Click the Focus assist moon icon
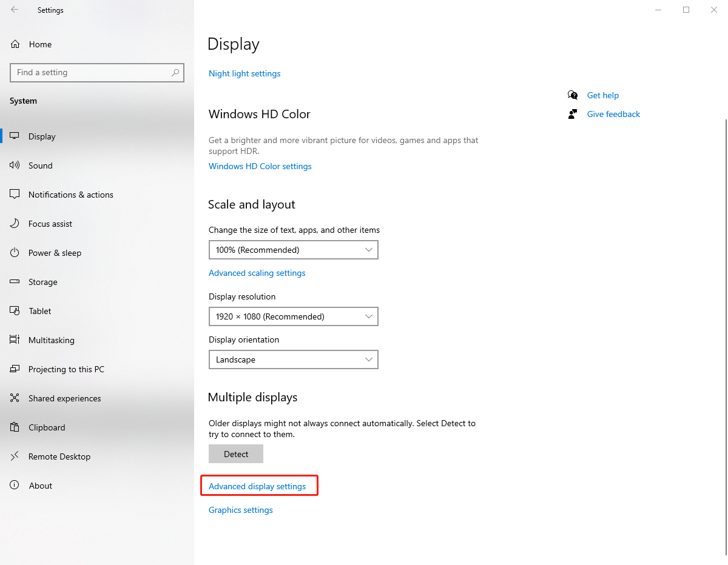 coord(15,224)
